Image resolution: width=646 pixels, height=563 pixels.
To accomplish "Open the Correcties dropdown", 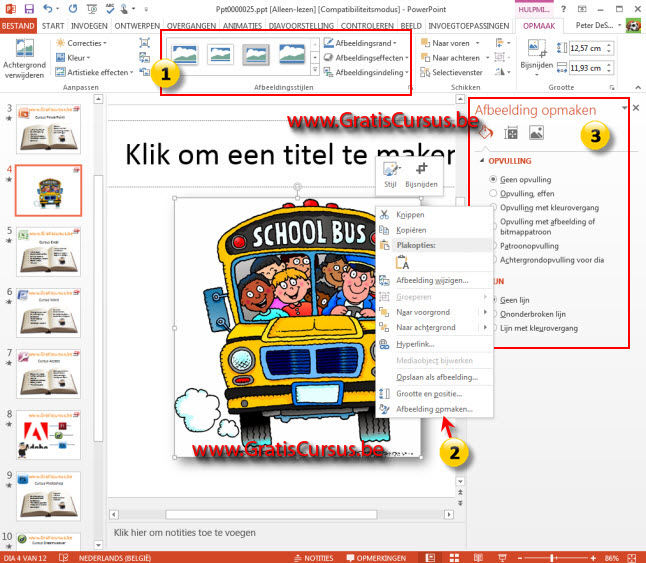I will [82, 43].
